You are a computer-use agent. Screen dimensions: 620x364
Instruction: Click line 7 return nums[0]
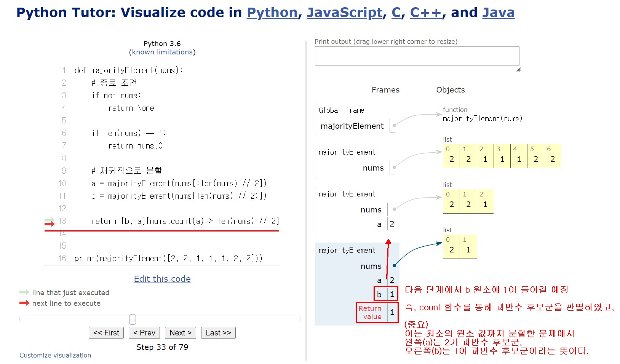pyautogui.click(x=137, y=146)
